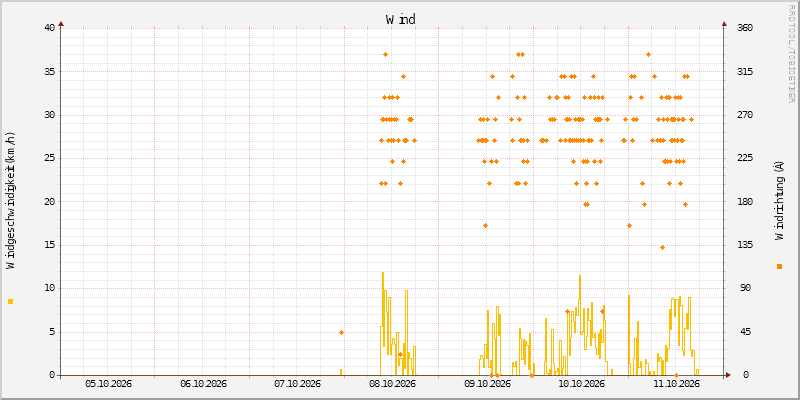Click the direction axis value 225
Screen dimensions: 800x400
[x=746, y=158]
